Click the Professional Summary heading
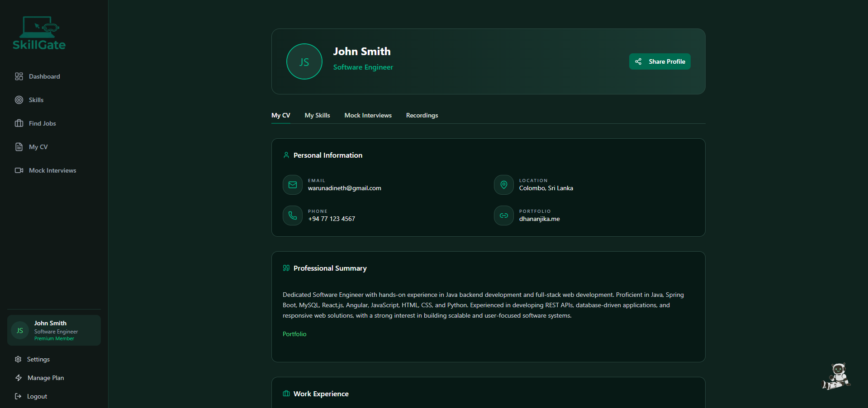Viewport: 868px width, 408px height. click(x=330, y=268)
